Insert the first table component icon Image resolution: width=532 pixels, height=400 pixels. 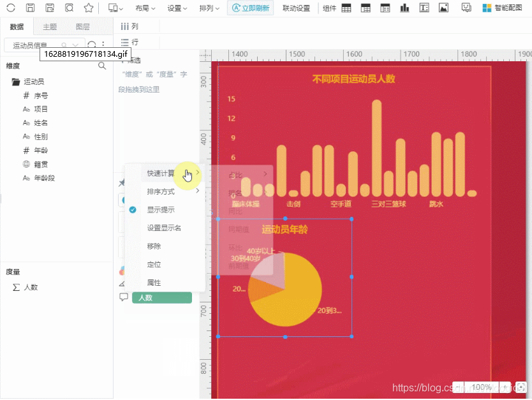point(346,8)
